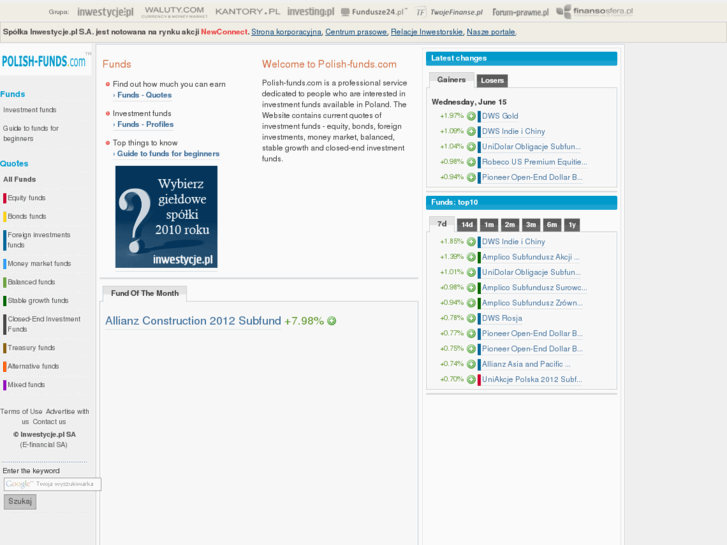Image resolution: width=727 pixels, height=545 pixels.
Task: Open Balanced funds category
Action: click(31, 282)
